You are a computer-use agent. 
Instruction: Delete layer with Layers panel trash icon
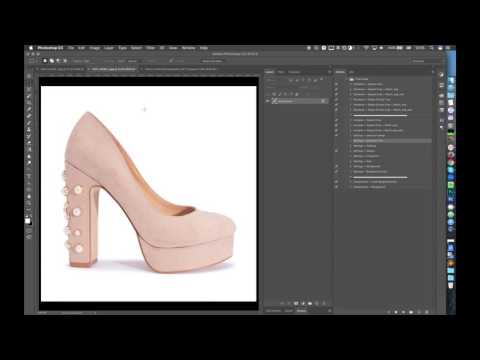click(324, 303)
